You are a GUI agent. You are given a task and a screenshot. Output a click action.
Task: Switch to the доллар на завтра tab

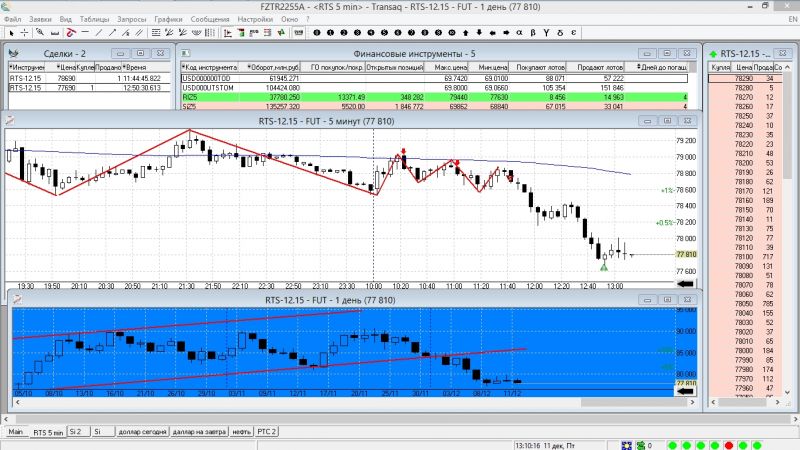click(x=199, y=432)
